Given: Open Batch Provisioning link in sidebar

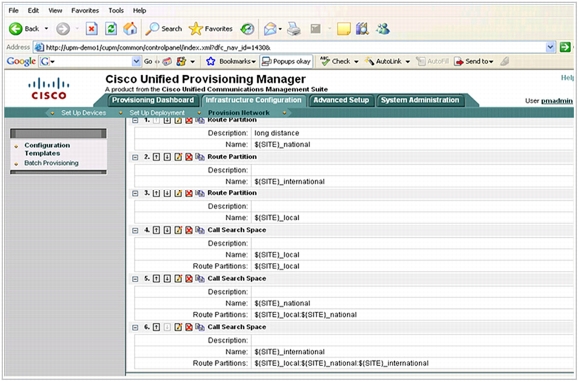Looking at the screenshot, I should pos(51,163).
